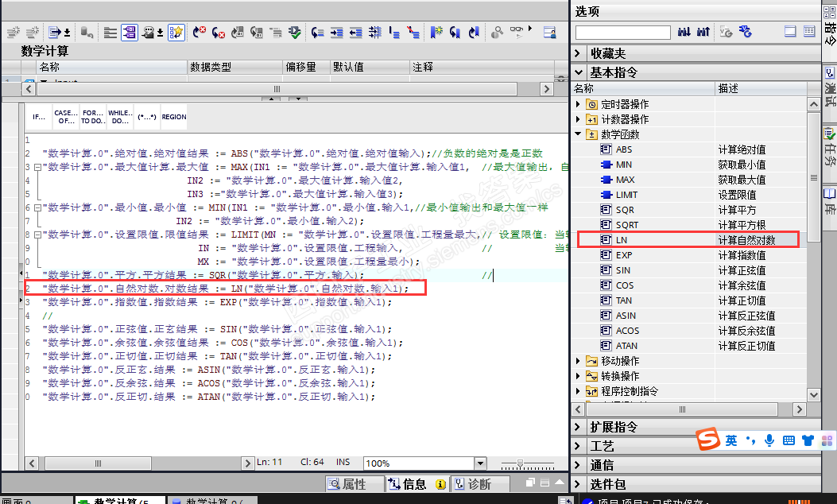The image size is (837, 504).
Task: Insert the CASE... OF... code snippet
Action: [66, 117]
